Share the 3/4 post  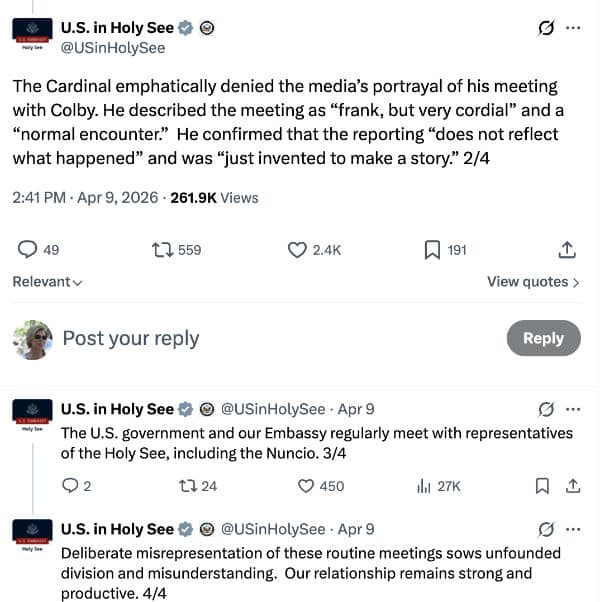(573, 486)
